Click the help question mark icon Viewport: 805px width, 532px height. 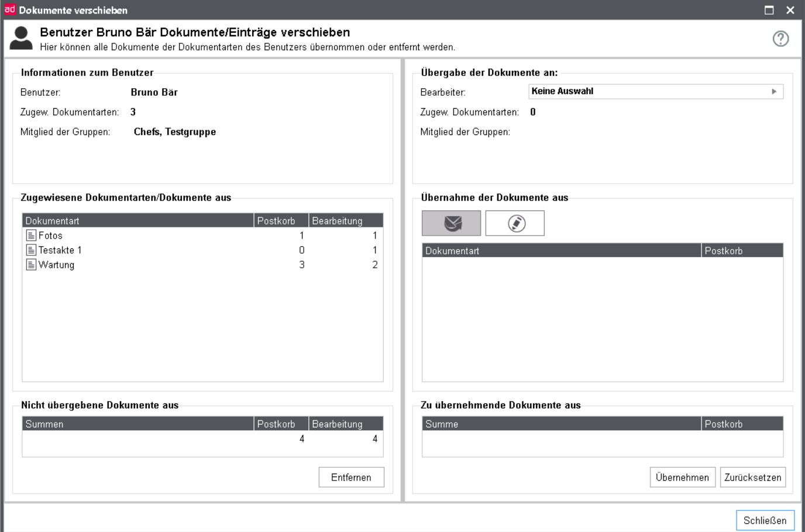pos(780,39)
